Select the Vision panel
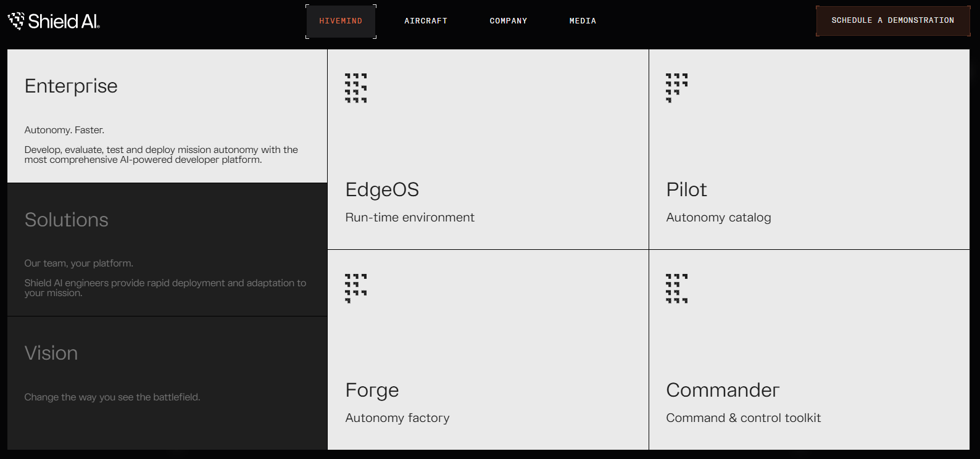The height and width of the screenshot is (459, 980). [x=167, y=383]
